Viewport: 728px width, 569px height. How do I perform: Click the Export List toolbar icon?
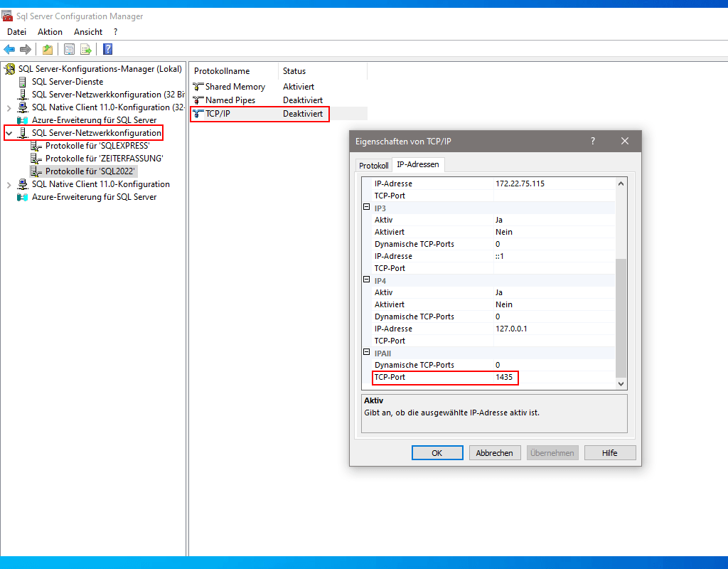(86, 49)
